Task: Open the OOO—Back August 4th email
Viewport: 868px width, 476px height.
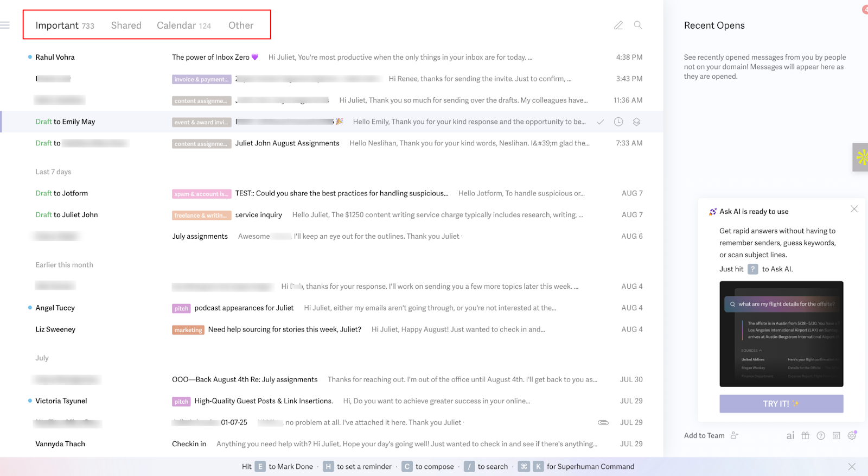Action: point(332,379)
